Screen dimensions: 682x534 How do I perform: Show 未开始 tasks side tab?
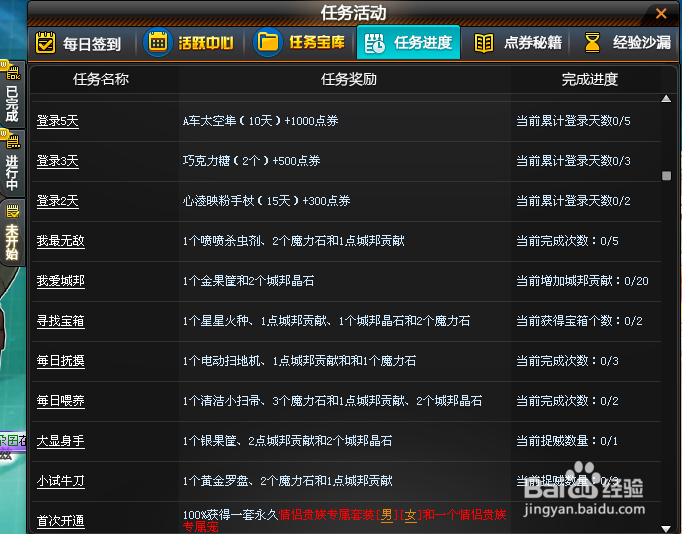click(13, 233)
